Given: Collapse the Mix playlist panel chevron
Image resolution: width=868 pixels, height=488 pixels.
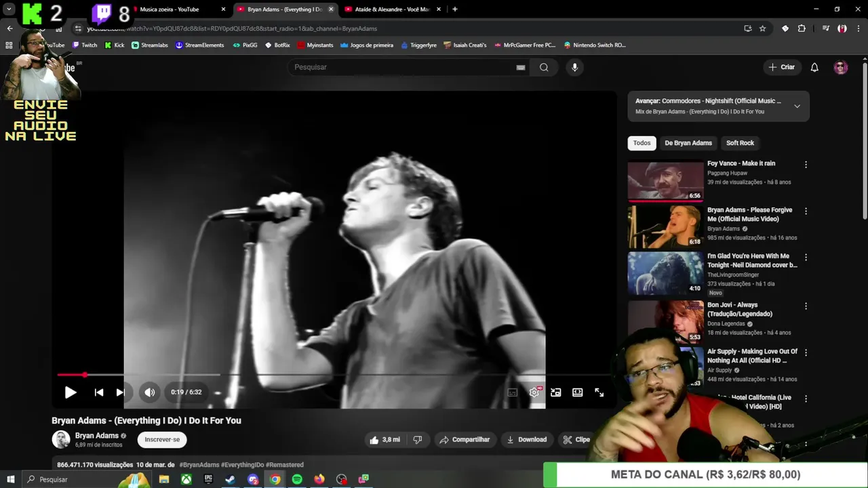Looking at the screenshot, I should tap(797, 106).
